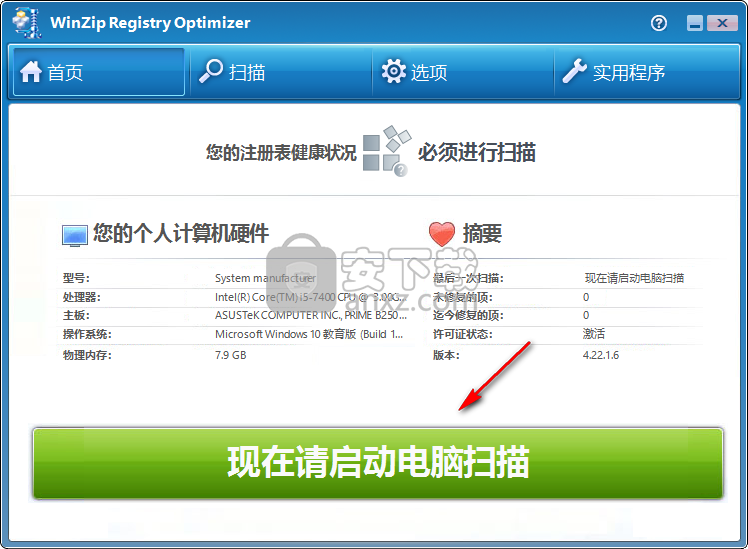Click the registry health status squares icon
The height and width of the screenshot is (549, 748).
(x=387, y=151)
